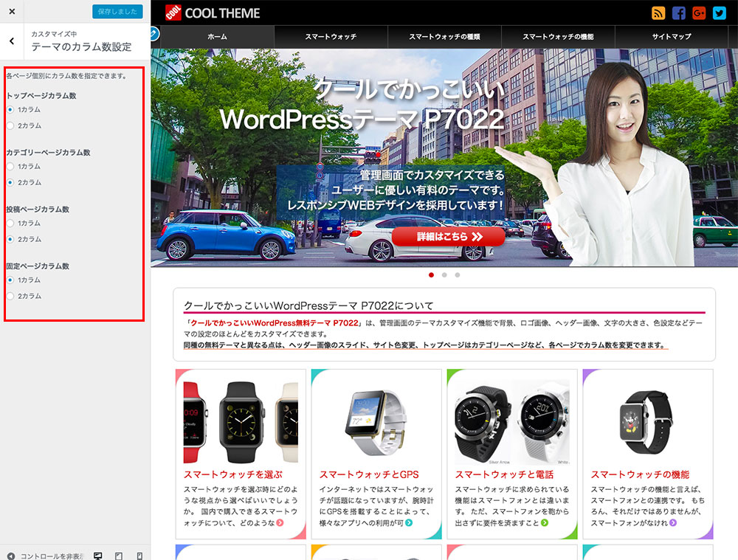
Task: Open the スマートウォッチの機能 menu item
Action: (x=558, y=37)
